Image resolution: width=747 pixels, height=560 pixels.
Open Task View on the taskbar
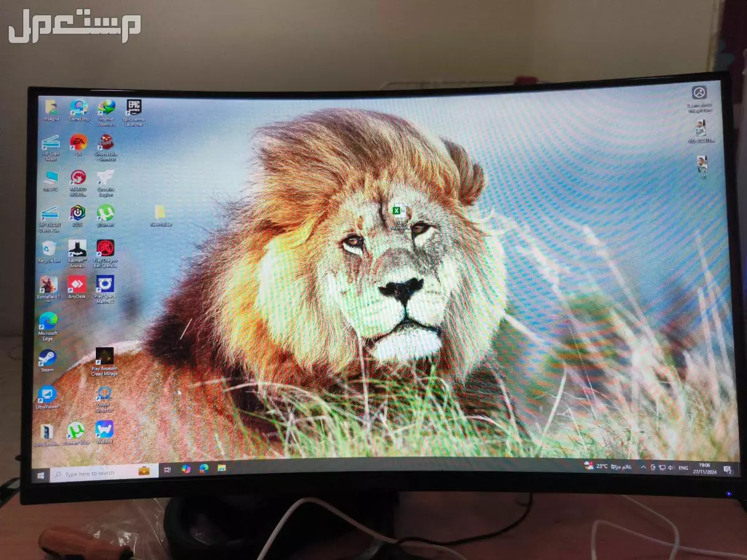pyautogui.click(x=167, y=470)
